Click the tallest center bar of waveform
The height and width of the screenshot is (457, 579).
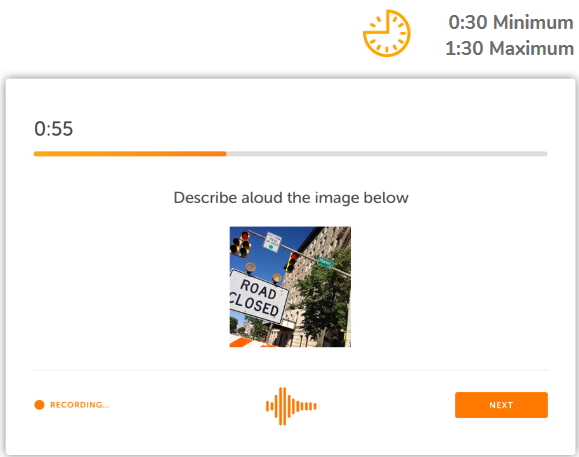[x=282, y=406]
